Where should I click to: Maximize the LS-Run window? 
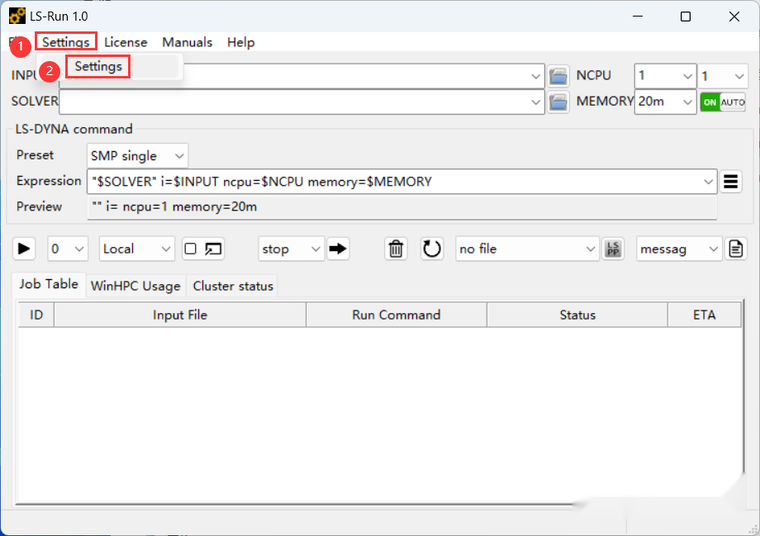click(x=685, y=16)
